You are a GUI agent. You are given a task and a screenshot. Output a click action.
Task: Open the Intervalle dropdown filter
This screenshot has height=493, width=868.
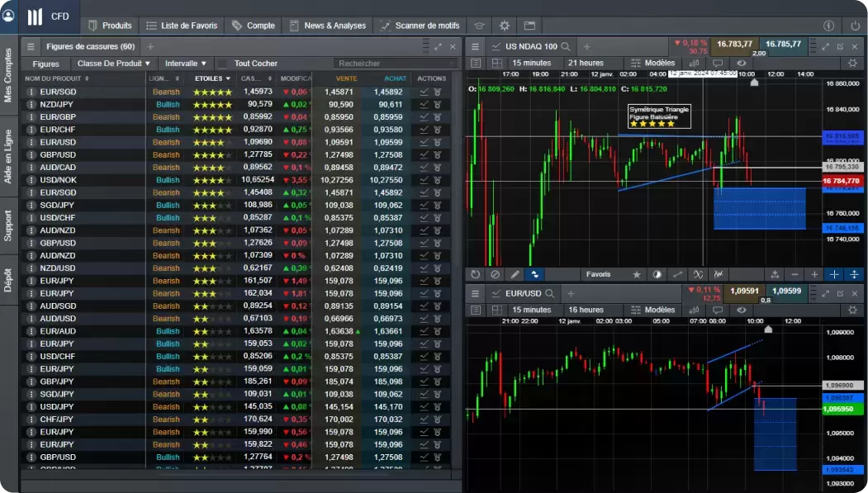(x=185, y=64)
